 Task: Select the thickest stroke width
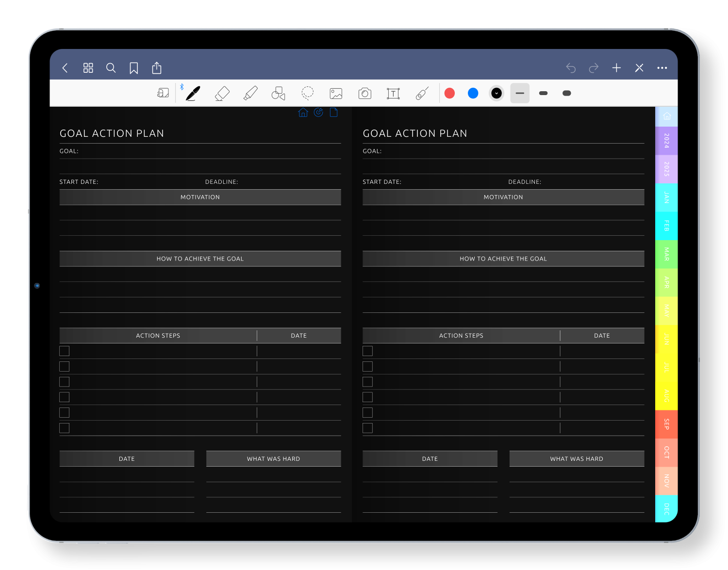pyautogui.click(x=567, y=93)
